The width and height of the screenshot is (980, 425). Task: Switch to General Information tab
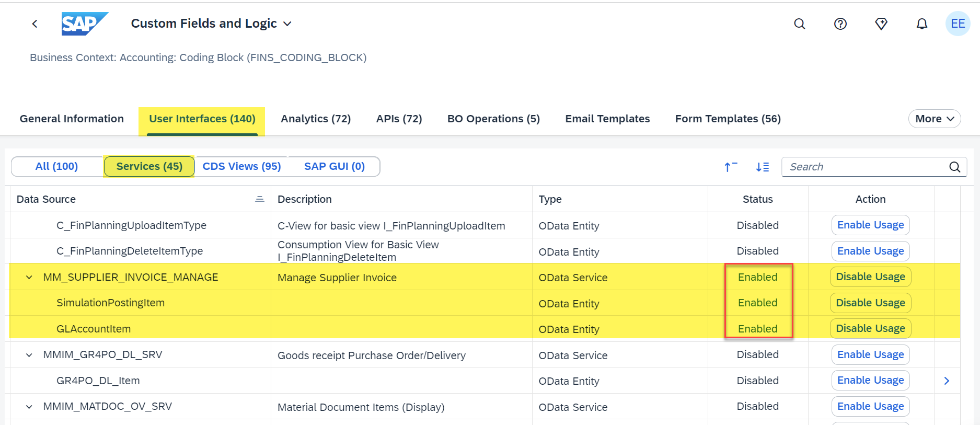pos(72,119)
